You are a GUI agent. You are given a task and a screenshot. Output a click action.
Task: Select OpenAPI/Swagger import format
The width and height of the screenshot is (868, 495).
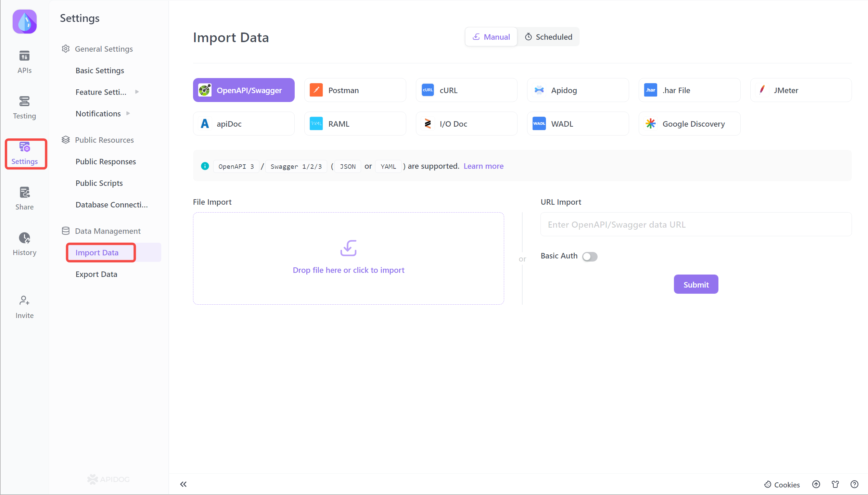click(x=244, y=90)
